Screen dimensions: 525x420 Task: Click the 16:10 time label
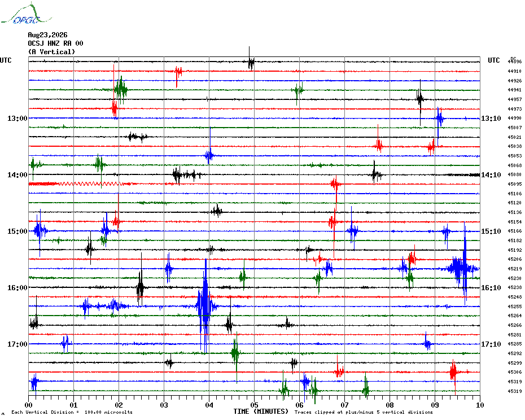click(491, 288)
